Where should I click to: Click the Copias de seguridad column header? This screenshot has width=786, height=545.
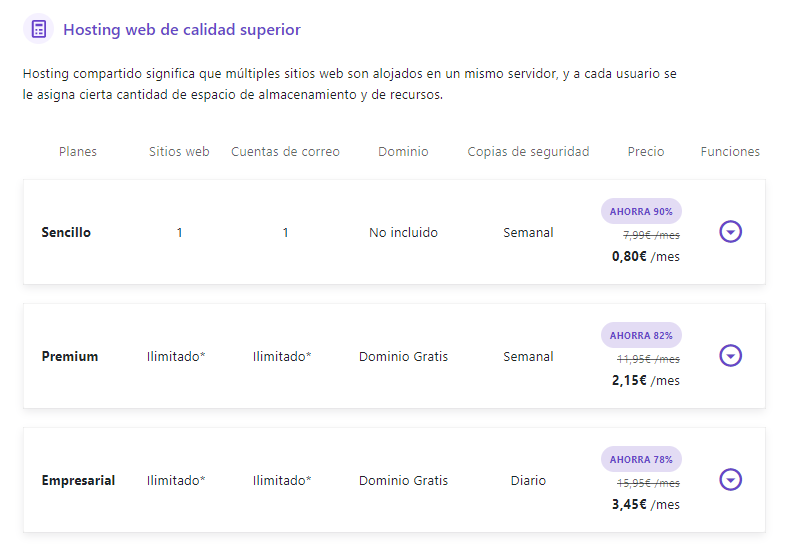528,152
